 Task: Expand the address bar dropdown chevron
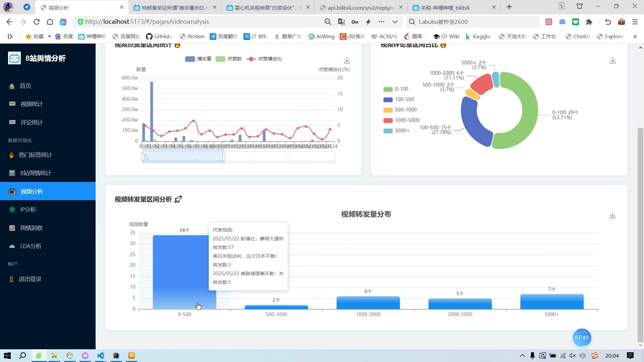click(x=395, y=22)
